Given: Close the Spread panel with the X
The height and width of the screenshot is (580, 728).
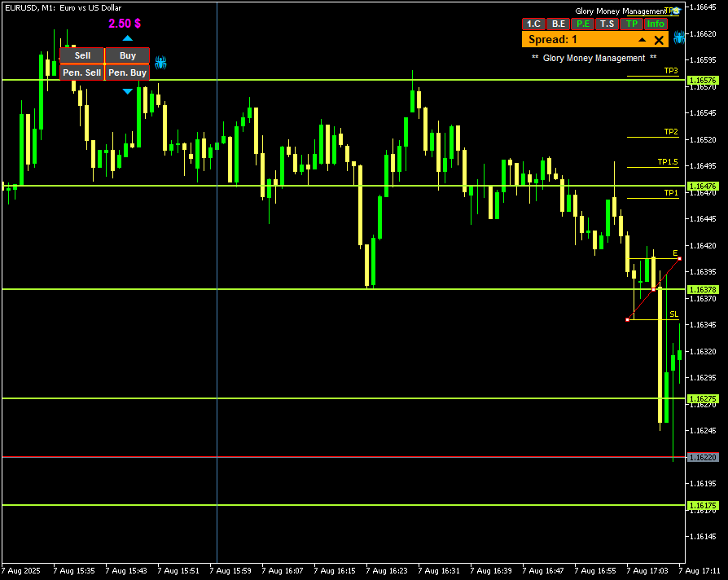Looking at the screenshot, I should tap(659, 40).
